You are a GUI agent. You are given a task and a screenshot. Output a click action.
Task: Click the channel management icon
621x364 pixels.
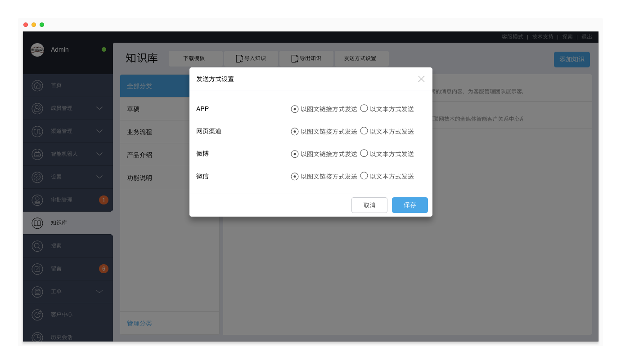tap(37, 131)
